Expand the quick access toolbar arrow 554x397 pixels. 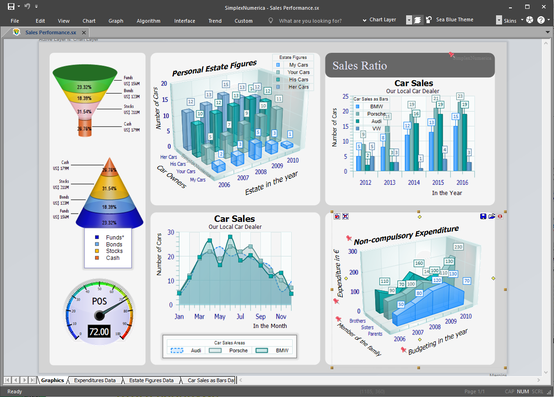tap(36, 7)
